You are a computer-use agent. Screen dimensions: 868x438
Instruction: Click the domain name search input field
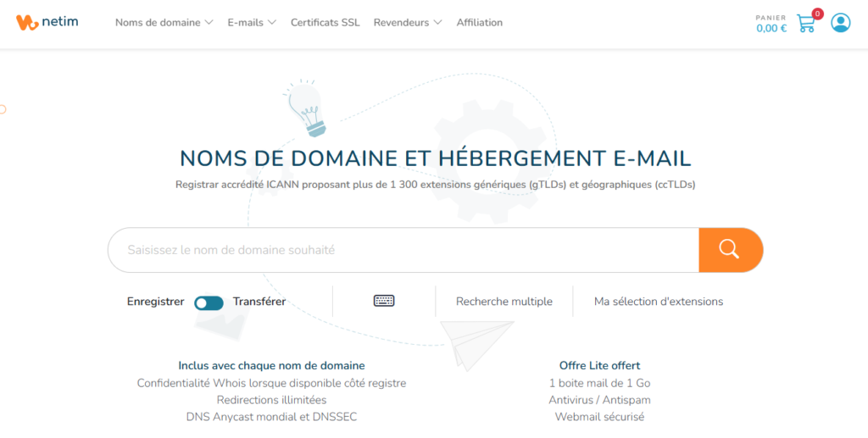tap(403, 250)
